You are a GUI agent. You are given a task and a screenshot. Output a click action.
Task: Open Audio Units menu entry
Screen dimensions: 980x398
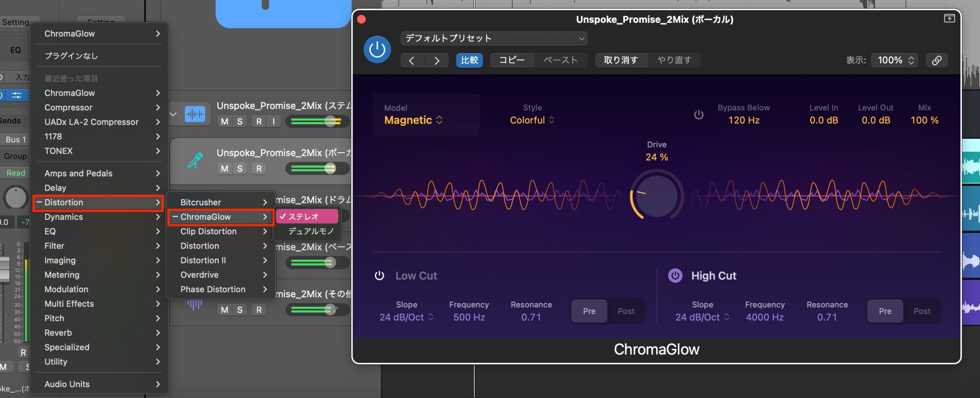coord(99,384)
